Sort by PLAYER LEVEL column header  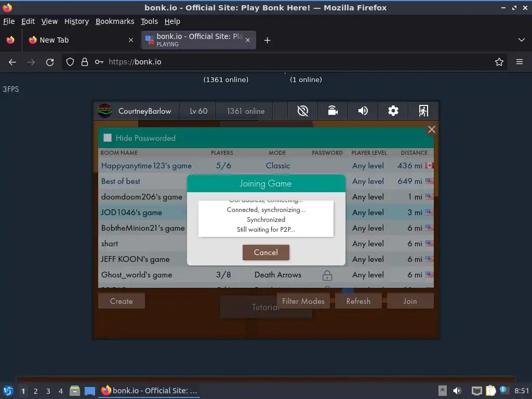coord(369,153)
